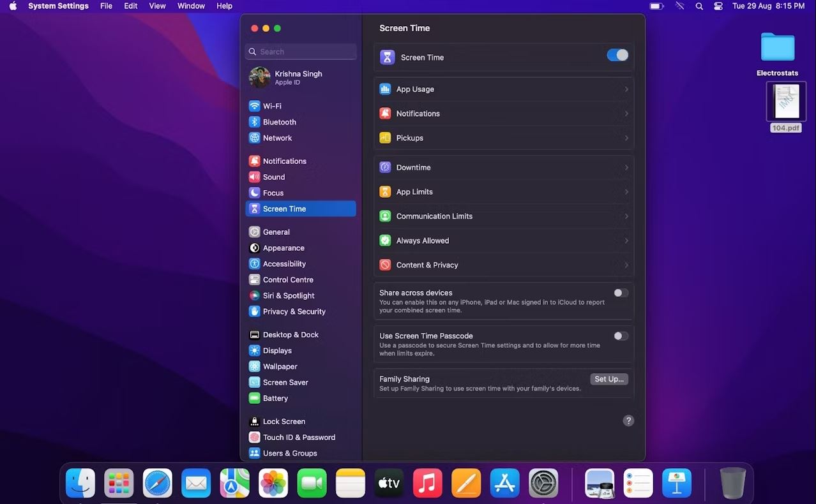Screen dimensions: 816x504
Task: Open Siri & Spotlight icon
Action: tap(254, 295)
